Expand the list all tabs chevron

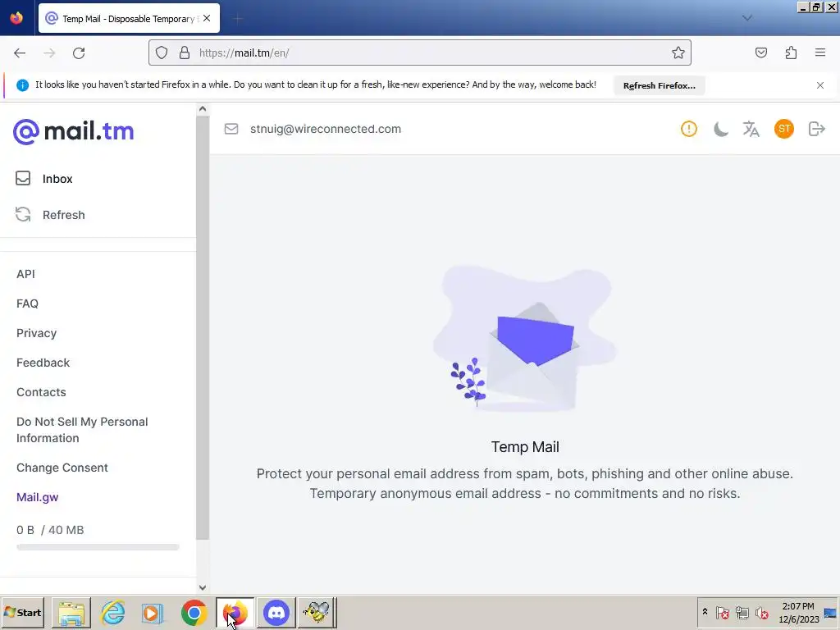[747, 18]
